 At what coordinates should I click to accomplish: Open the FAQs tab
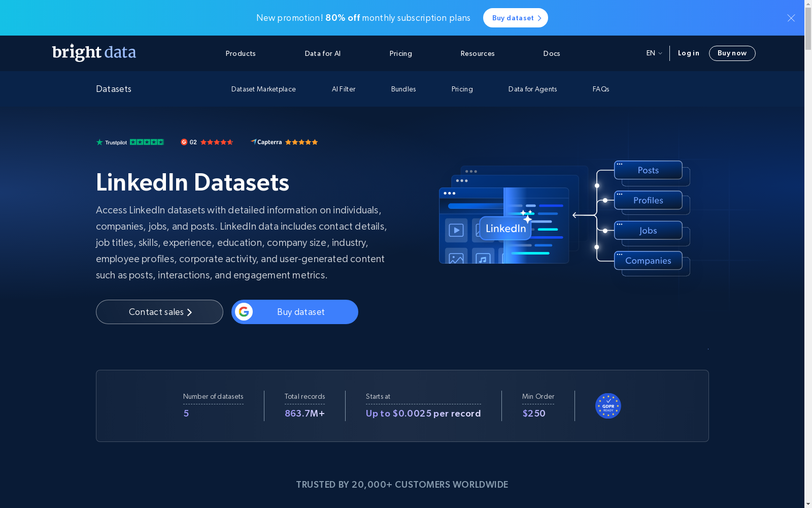[601, 89]
